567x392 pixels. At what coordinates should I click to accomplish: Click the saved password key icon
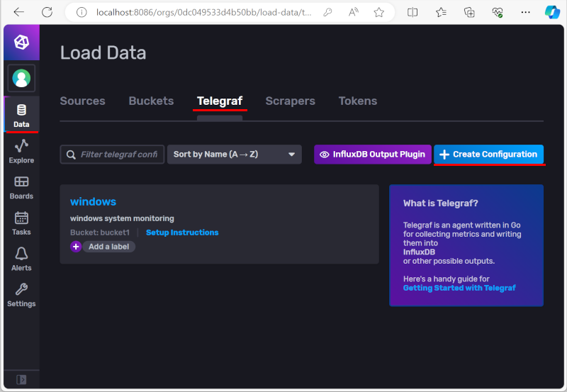point(327,12)
